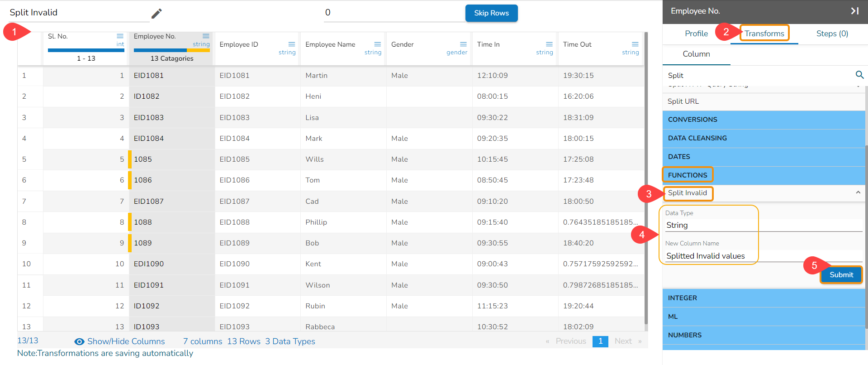The image size is (868, 365).
Task: Click the Skip Rows button
Action: (x=491, y=13)
